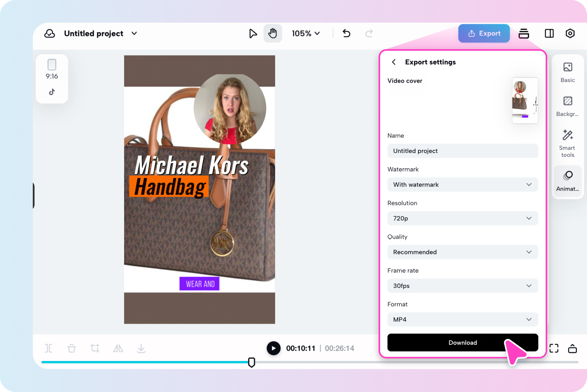Open the Smart tools panel

click(x=568, y=143)
